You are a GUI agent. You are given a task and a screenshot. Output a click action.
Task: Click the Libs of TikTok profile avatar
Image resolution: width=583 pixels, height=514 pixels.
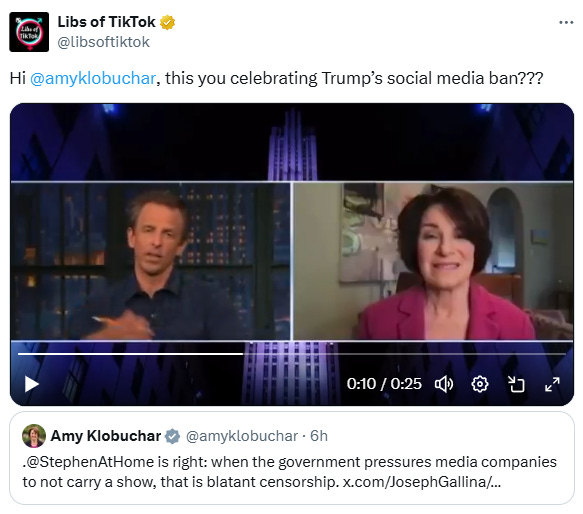(x=29, y=32)
